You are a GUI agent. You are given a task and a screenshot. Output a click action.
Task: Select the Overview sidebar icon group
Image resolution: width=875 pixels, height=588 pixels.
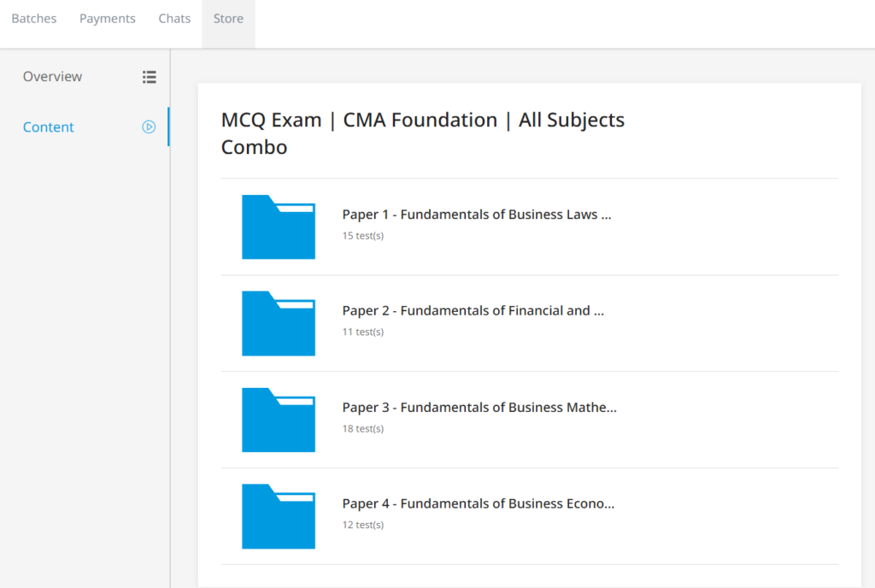click(x=150, y=76)
